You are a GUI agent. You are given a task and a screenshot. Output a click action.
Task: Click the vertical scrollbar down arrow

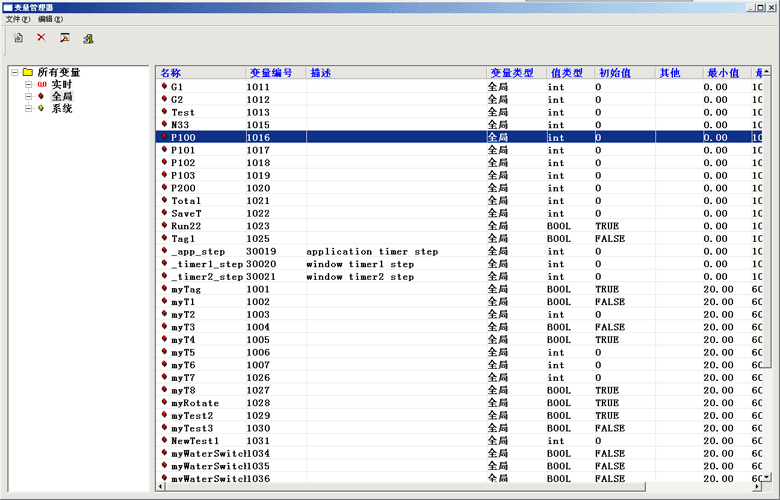point(767,475)
